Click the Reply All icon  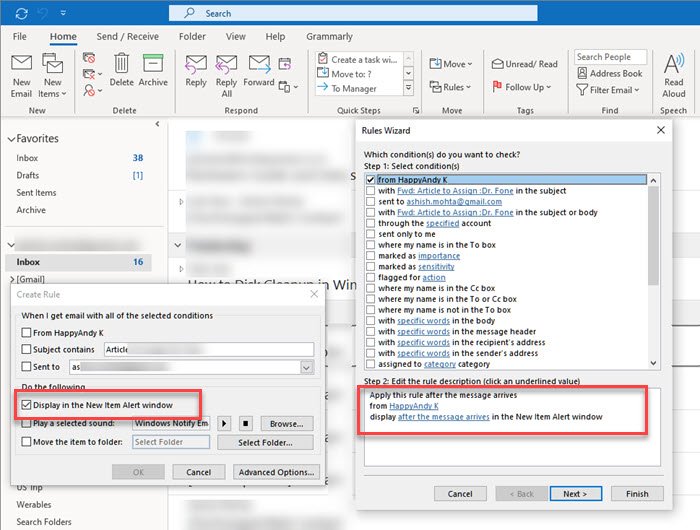point(226,64)
